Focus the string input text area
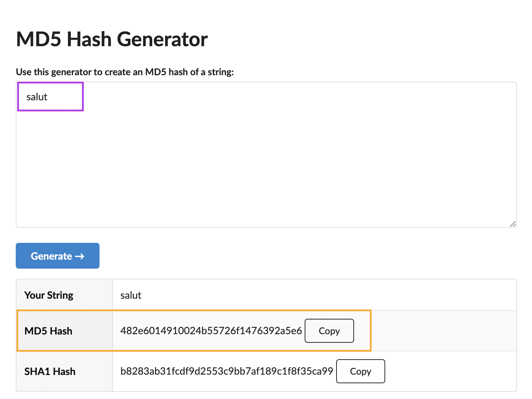Image resolution: width=532 pixels, height=399 pixels. (266, 154)
